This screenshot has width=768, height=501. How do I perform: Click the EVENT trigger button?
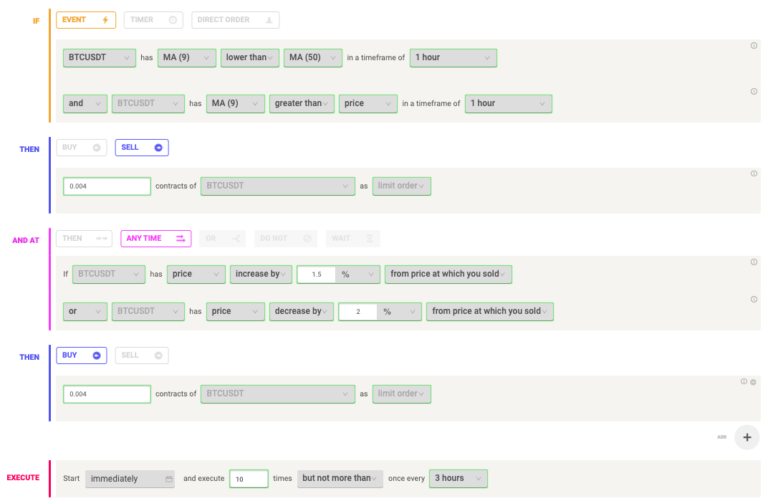pyautogui.click(x=86, y=20)
